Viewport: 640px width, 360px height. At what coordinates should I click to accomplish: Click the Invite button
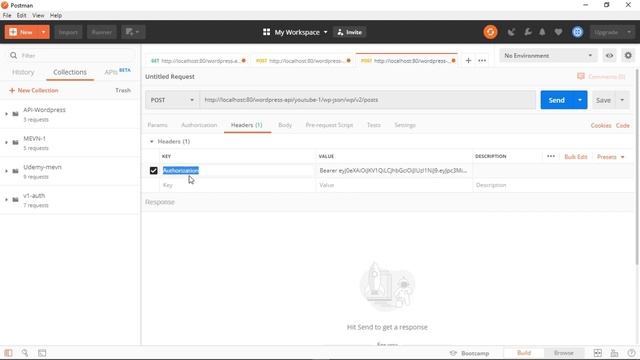tap(350, 32)
